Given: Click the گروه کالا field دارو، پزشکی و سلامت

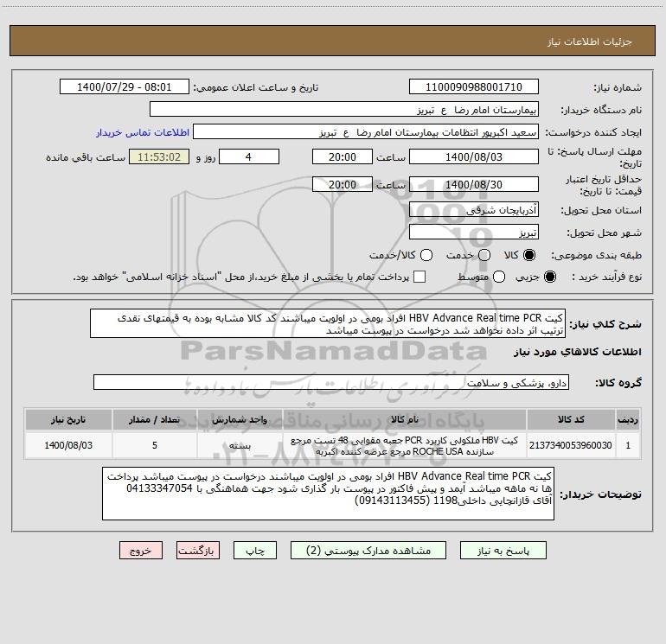Looking at the screenshot, I should pyautogui.click(x=331, y=382).
